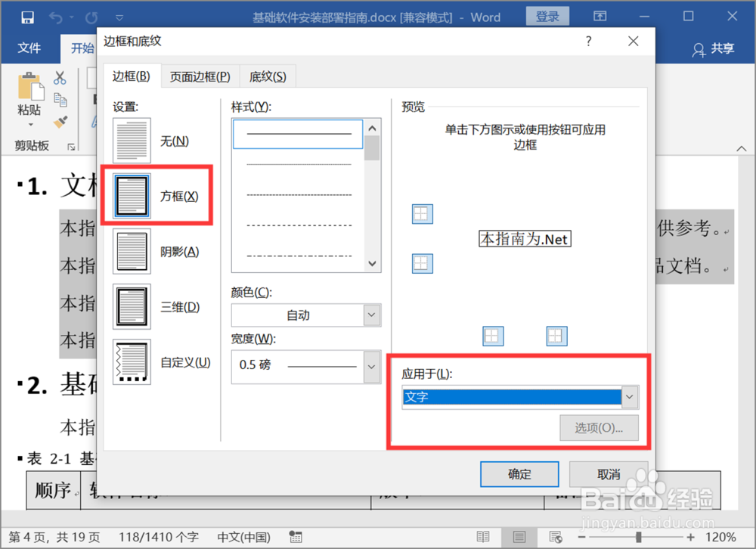Screen dimensions: 756x549
Task: Open the 颜色 (Color) dropdown
Action: pos(370,315)
